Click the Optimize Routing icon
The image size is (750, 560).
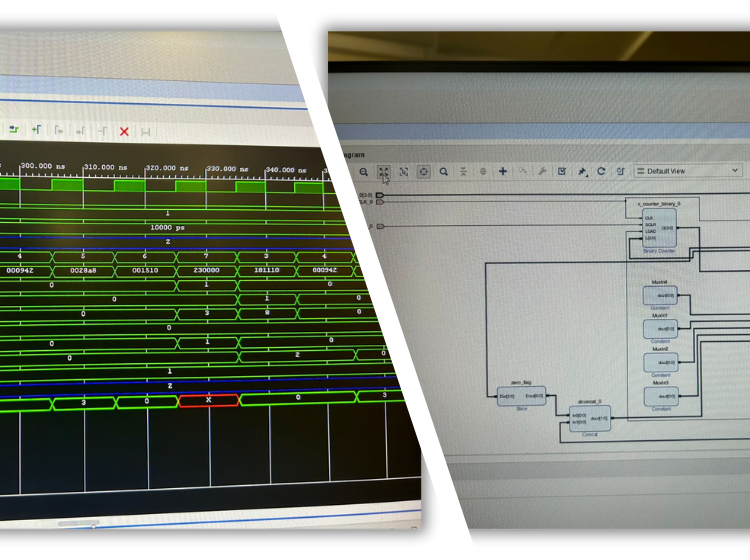[620, 171]
